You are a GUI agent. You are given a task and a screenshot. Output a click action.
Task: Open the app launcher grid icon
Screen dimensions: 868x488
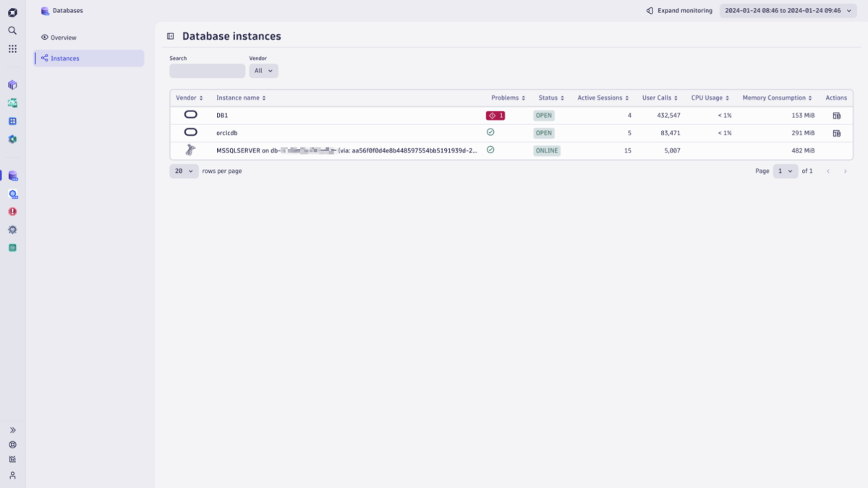[12, 48]
